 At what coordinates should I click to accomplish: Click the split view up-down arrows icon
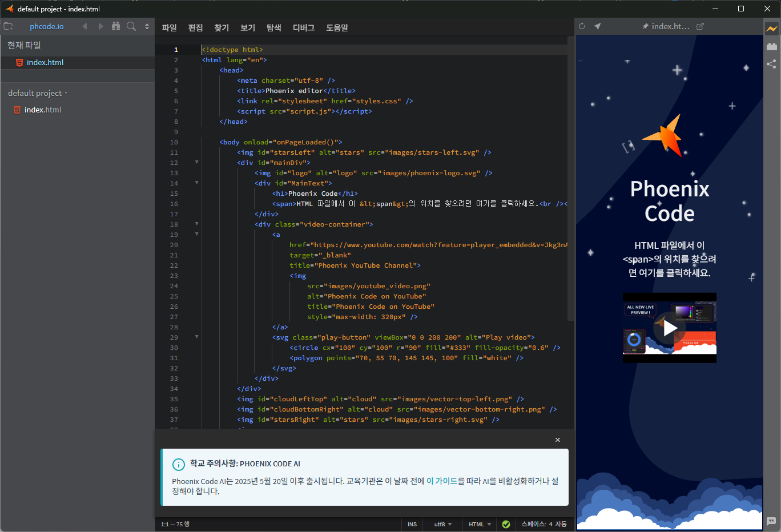tap(147, 26)
